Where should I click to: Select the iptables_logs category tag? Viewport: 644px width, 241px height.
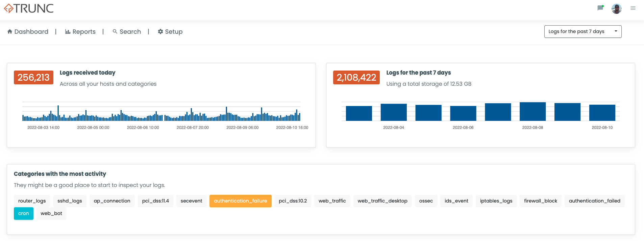496,201
